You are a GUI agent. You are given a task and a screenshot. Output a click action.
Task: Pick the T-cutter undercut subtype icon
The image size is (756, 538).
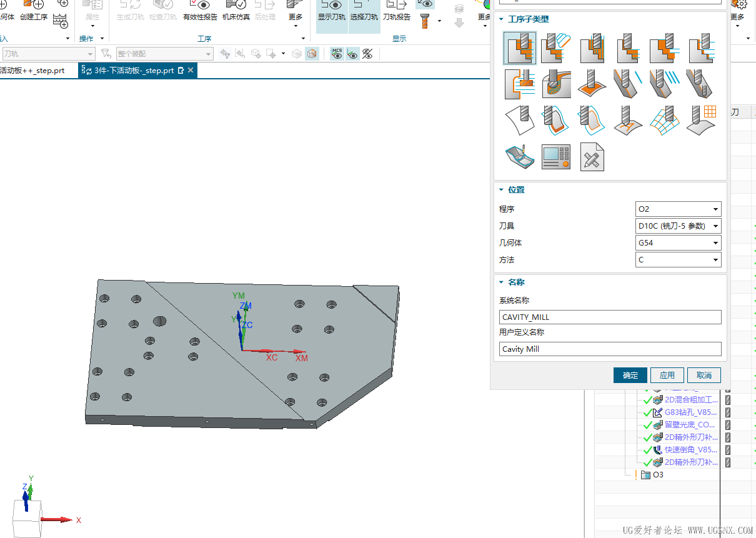coord(520,84)
